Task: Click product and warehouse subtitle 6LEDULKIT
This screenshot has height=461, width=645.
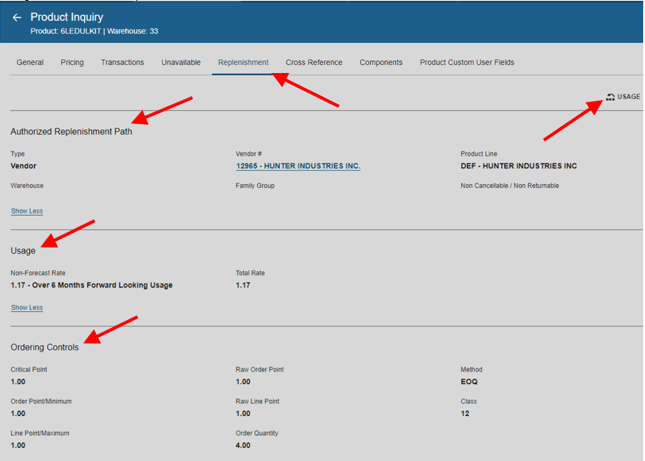Action: tap(94, 31)
